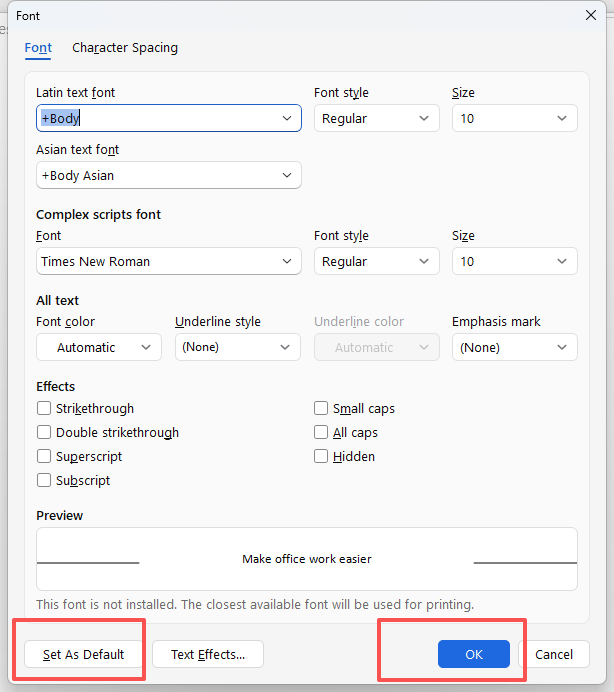Check the Superscript effect
The width and height of the screenshot is (614, 692).
44,456
